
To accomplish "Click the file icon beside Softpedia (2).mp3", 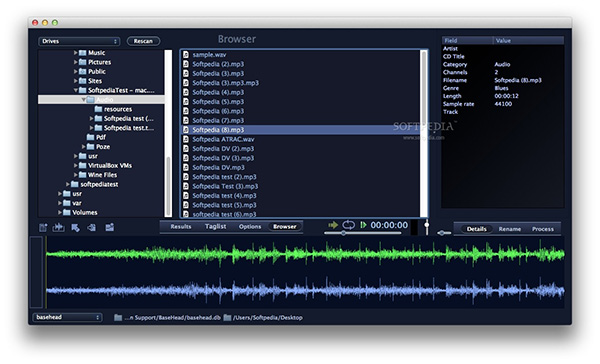I will click(186, 64).
